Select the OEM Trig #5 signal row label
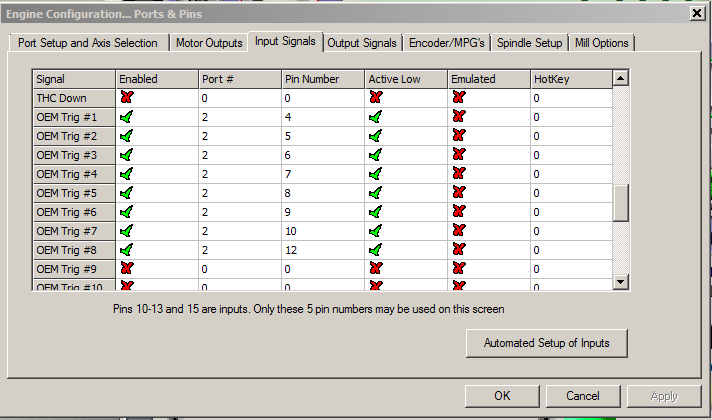The image size is (712, 420). pyautogui.click(x=74, y=193)
